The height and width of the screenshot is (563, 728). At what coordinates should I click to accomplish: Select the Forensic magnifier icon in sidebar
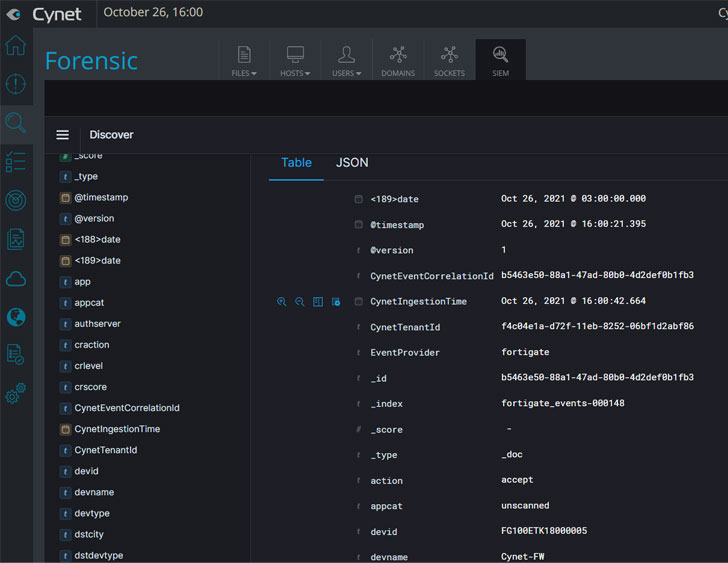16,123
